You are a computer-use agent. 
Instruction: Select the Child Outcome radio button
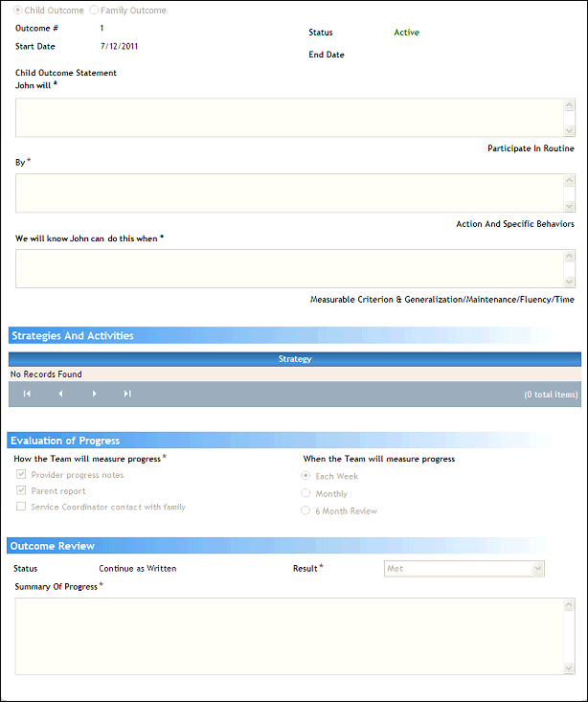(19, 11)
